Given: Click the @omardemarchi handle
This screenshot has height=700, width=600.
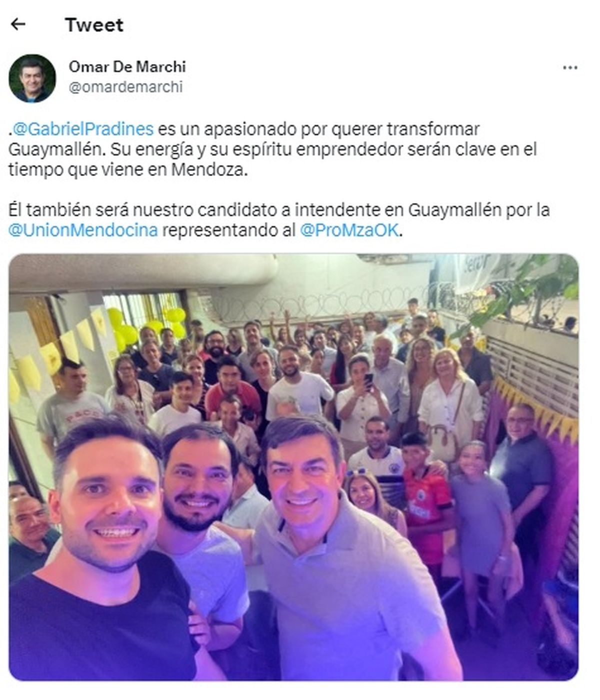Looking at the screenshot, I should pyautogui.click(x=125, y=87).
